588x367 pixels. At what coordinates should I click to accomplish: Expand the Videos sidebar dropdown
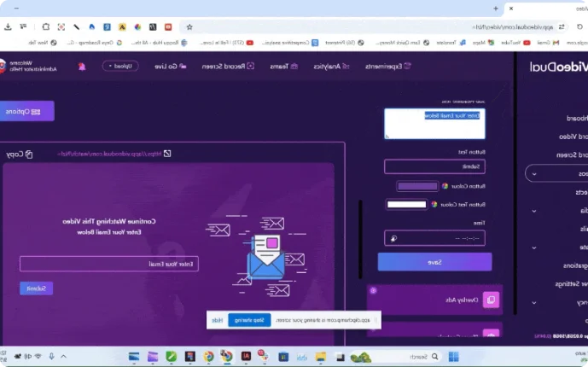[x=535, y=174]
